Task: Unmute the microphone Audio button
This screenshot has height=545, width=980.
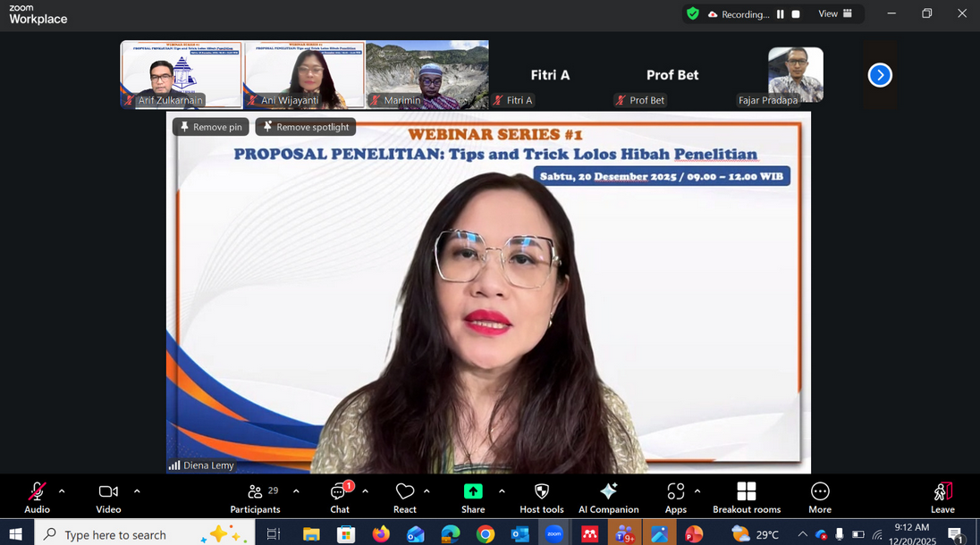Action: pyautogui.click(x=37, y=497)
